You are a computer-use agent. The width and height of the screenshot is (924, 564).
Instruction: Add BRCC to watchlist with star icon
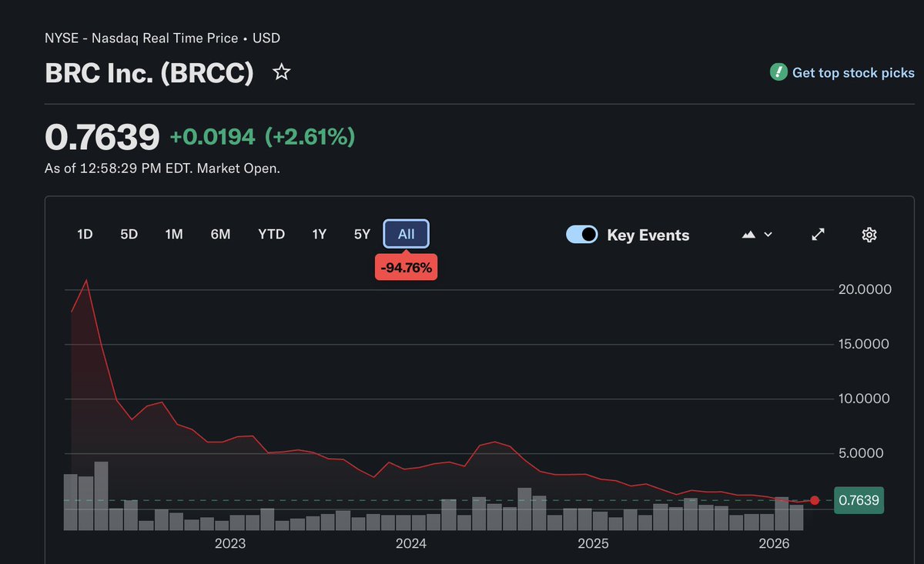[282, 72]
